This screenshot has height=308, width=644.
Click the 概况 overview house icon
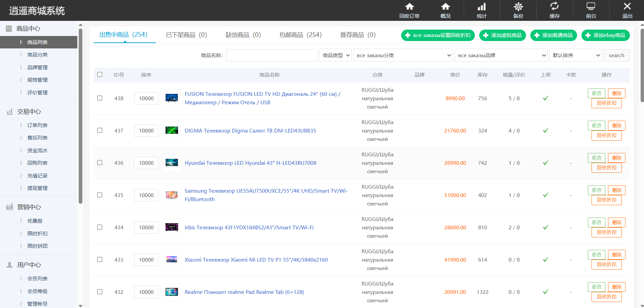445,7
